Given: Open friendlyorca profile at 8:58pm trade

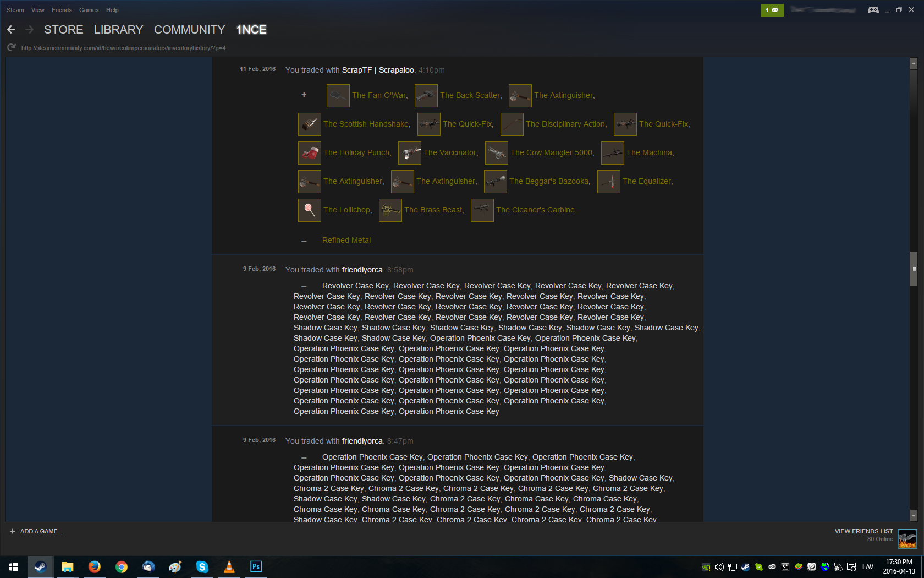Looking at the screenshot, I should point(362,270).
